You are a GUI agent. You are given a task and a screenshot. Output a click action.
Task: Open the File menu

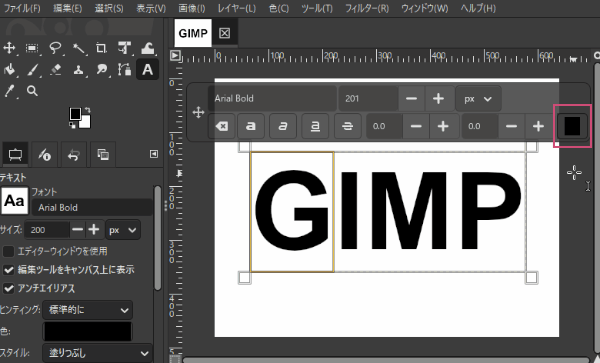tap(21, 8)
